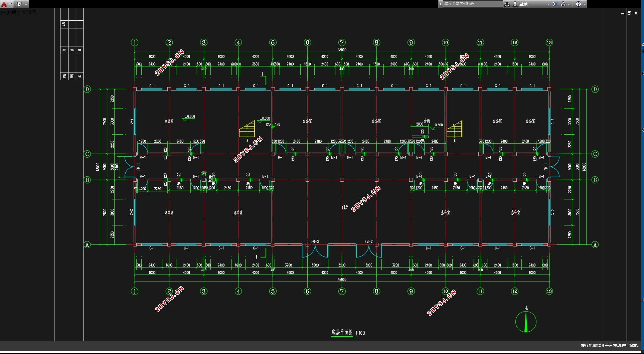
Task: Click the Autodesk 360 triangle icon
Action: [x=563, y=4]
